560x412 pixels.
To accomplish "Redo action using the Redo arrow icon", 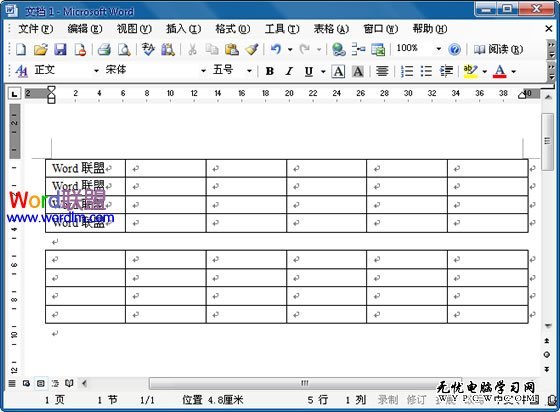I will coord(304,49).
